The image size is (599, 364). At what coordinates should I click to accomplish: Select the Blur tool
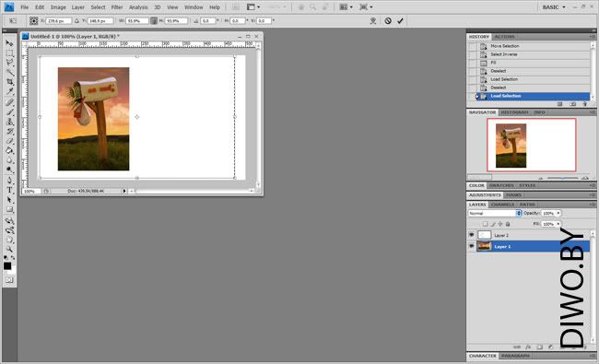coord(9,160)
